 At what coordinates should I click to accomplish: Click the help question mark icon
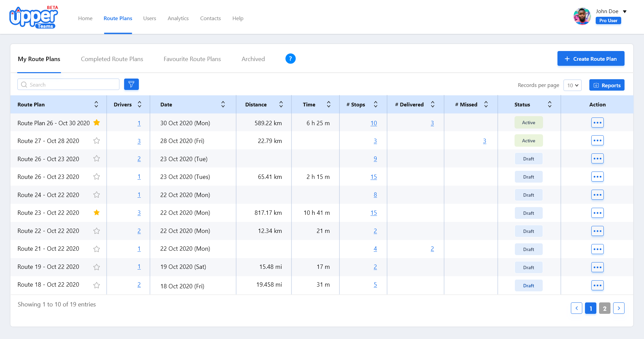[290, 59]
